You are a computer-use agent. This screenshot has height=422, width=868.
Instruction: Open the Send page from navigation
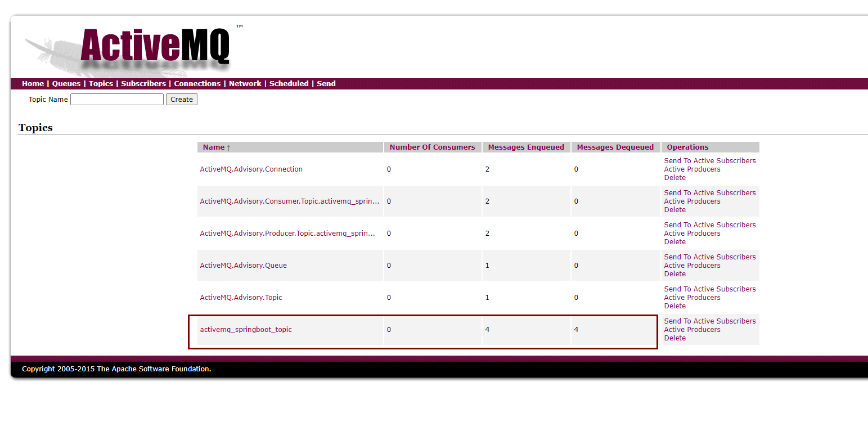[x=326, y=84]
